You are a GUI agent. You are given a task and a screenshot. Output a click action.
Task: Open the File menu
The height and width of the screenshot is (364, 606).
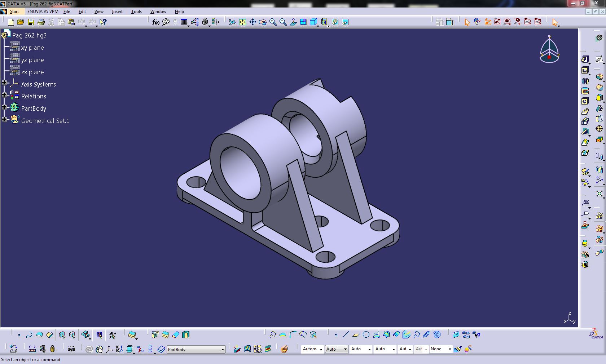point(67,12)
